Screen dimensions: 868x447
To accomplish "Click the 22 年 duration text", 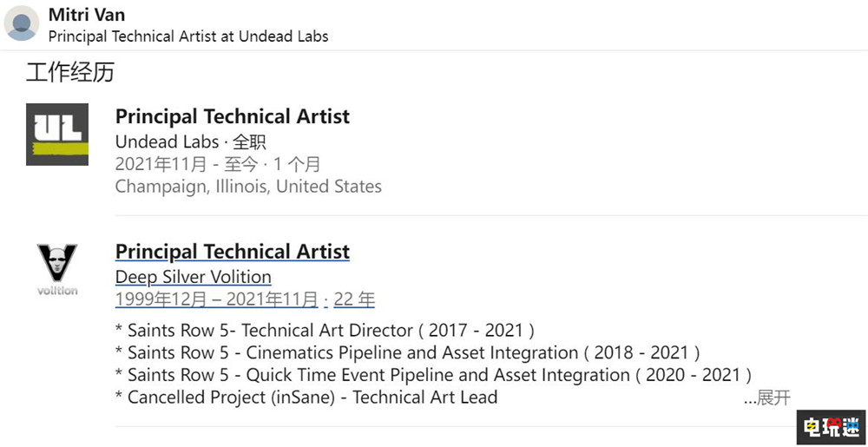I will click(x=353, y=299).
